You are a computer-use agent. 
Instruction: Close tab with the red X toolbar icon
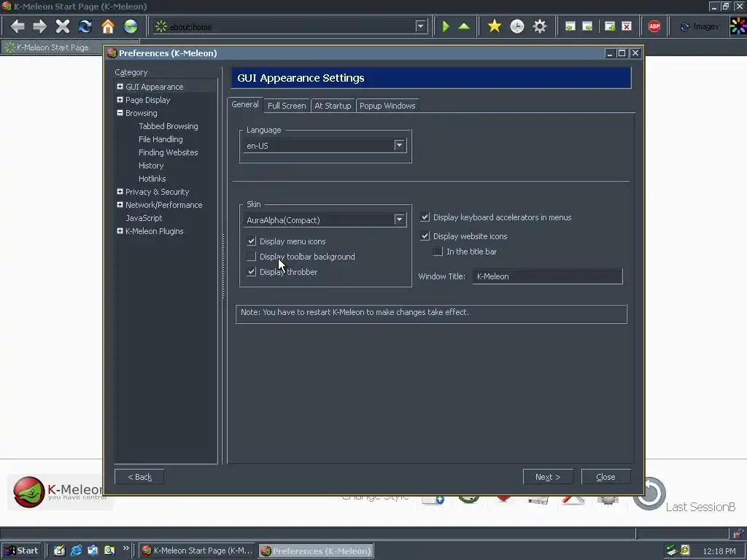coord(627,26)
